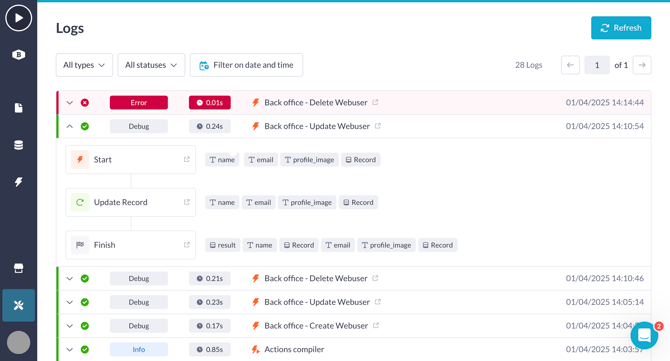
Task: Click the result variable tag in Finish
Action: tap(223, 245)
